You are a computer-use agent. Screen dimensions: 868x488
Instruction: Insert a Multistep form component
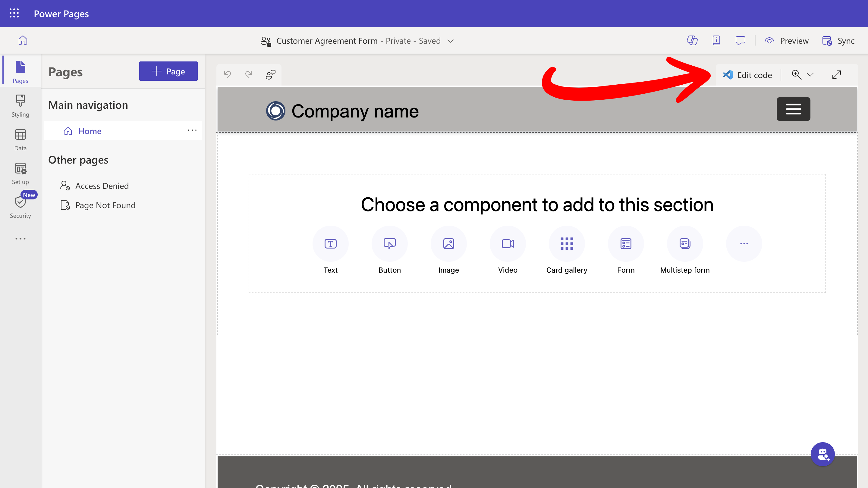point(685,243)
